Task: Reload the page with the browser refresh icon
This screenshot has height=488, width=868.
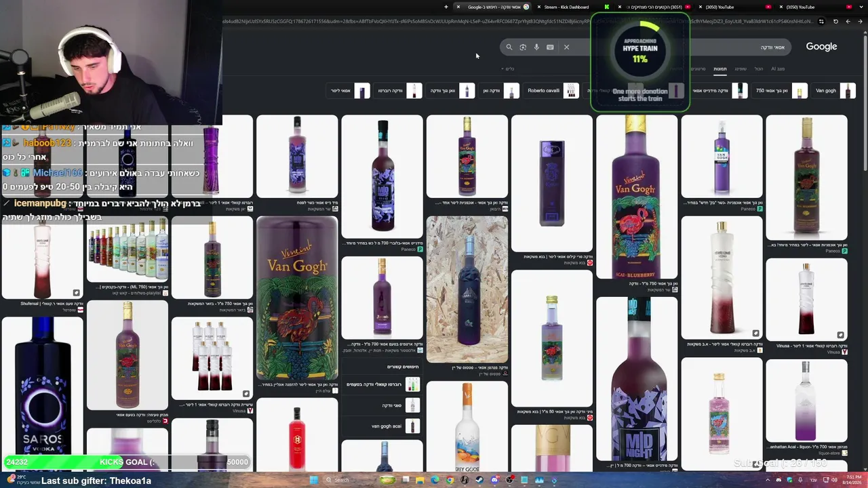Action: tap(835, 22)
